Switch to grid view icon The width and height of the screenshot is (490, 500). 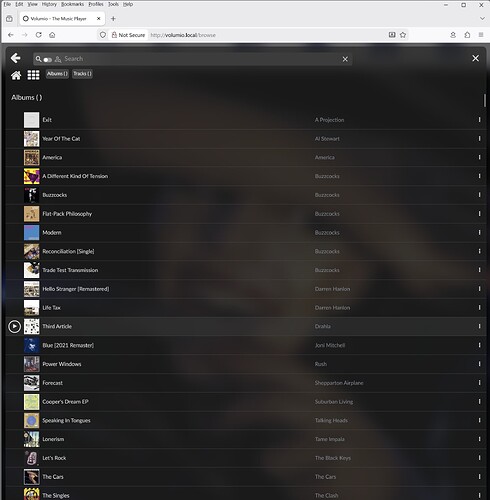click(x=33, y=75)
